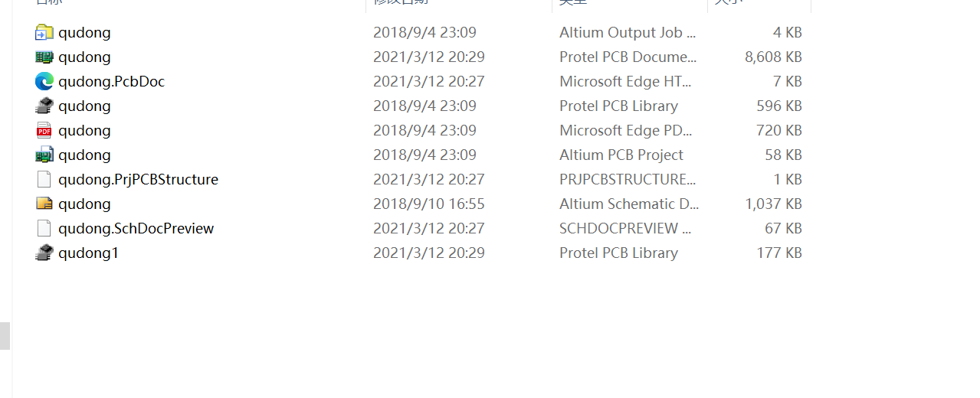Click the Altium Output Job type text
This screenshot has height=398, width=980.
point(628,32)
